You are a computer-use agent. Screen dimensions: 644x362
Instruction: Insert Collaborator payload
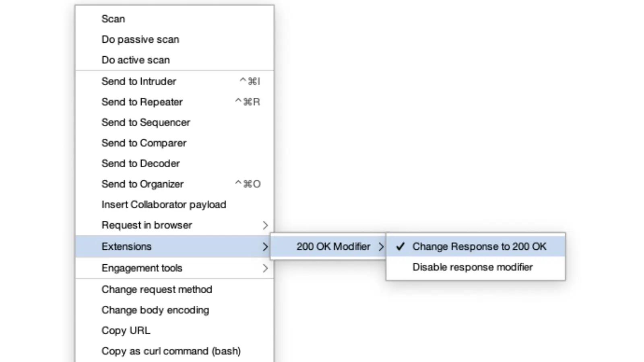[164, 204]
